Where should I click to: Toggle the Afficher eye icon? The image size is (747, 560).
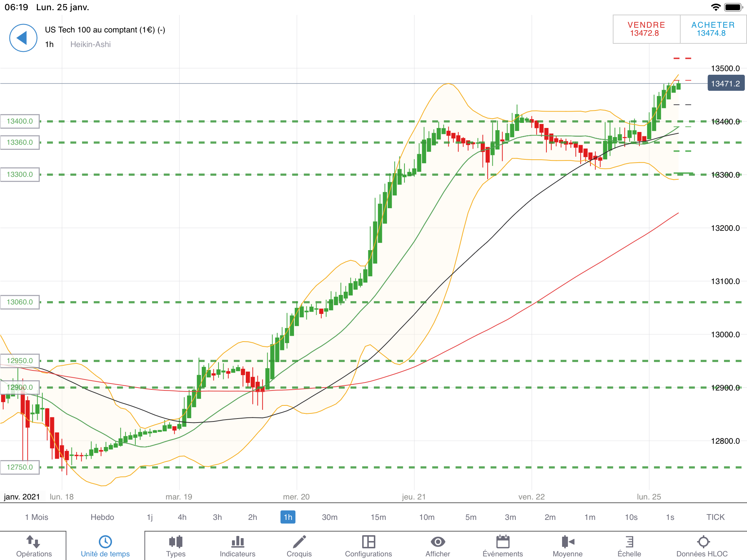[438, 542]
